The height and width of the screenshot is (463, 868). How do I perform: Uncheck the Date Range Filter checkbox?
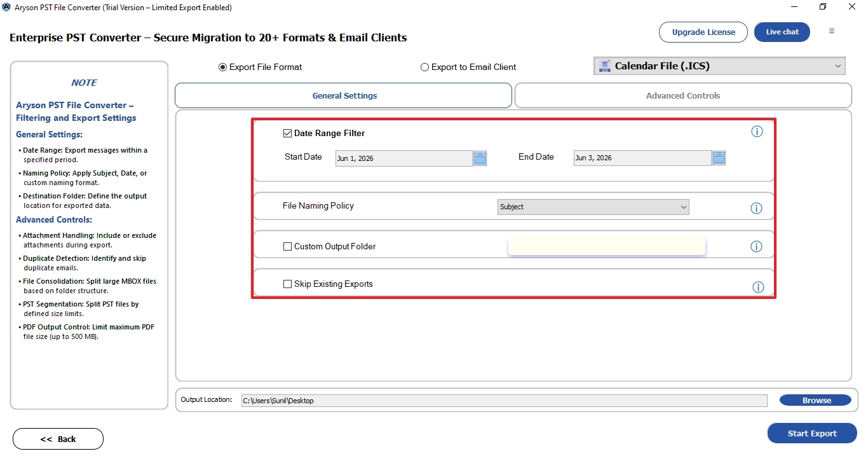[288, 134]
